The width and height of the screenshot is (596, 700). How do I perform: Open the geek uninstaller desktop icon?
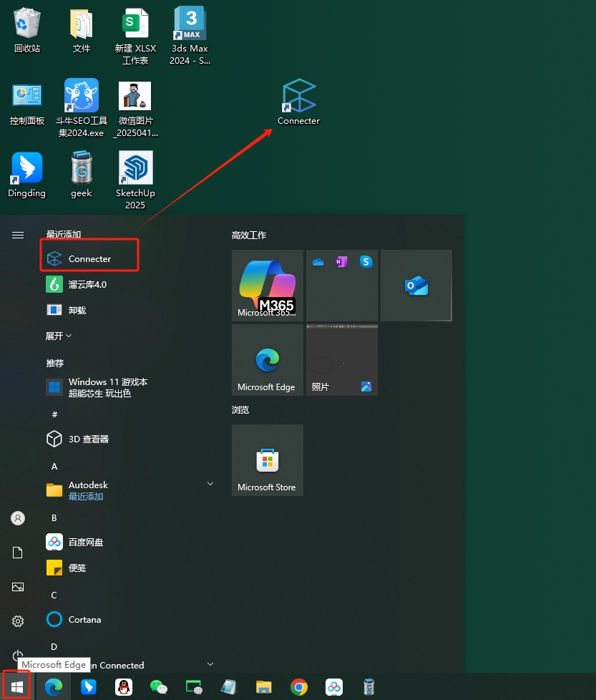click(x=81, y=175)
